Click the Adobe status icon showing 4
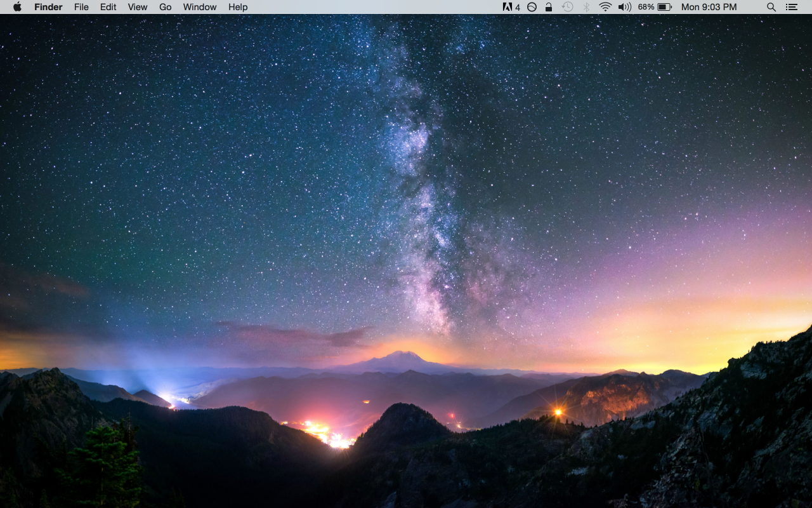Image resolution: width=812 pixels, height=508 pixels. [511, 7]
